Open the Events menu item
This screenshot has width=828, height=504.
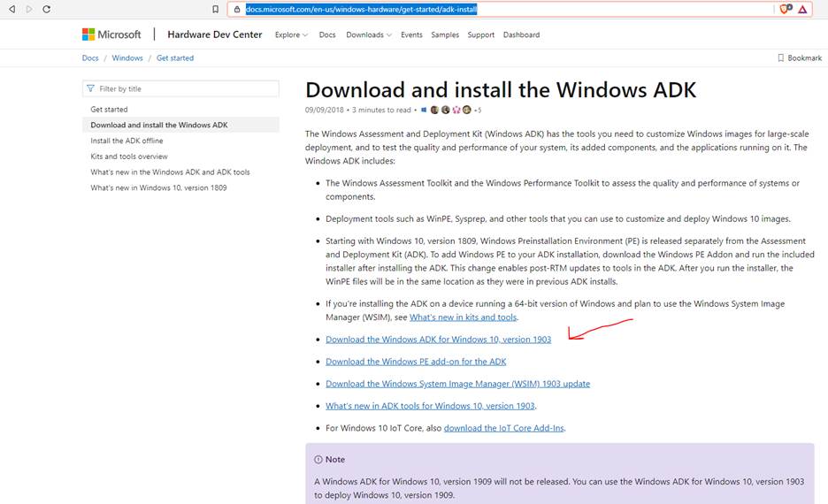[x=411, y=34]
